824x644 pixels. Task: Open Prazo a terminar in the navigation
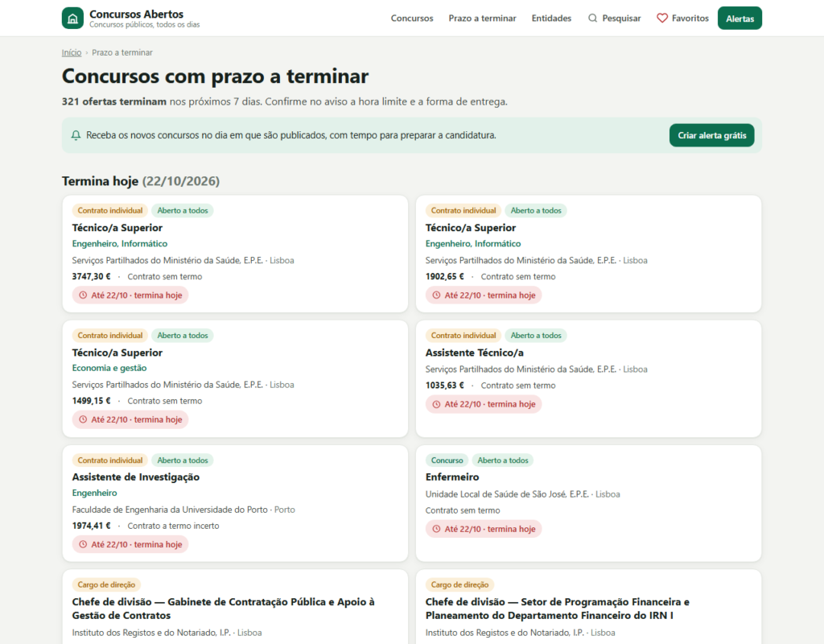pos(483,19)
